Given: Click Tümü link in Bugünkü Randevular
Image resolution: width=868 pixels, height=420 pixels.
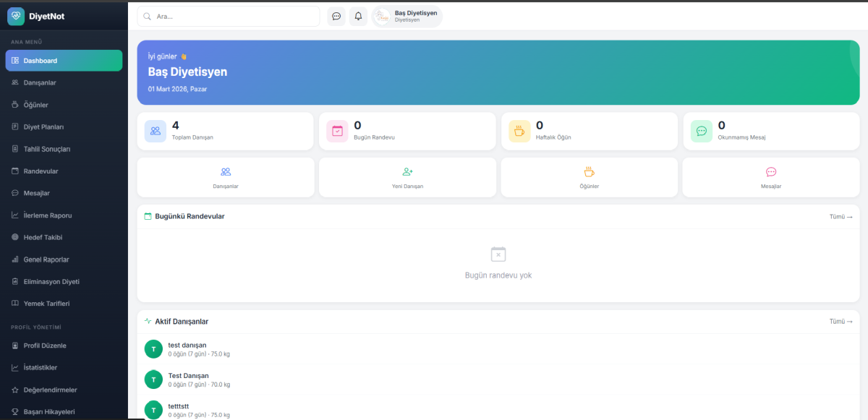Looking at the screenshot, I should click(841, 217).
